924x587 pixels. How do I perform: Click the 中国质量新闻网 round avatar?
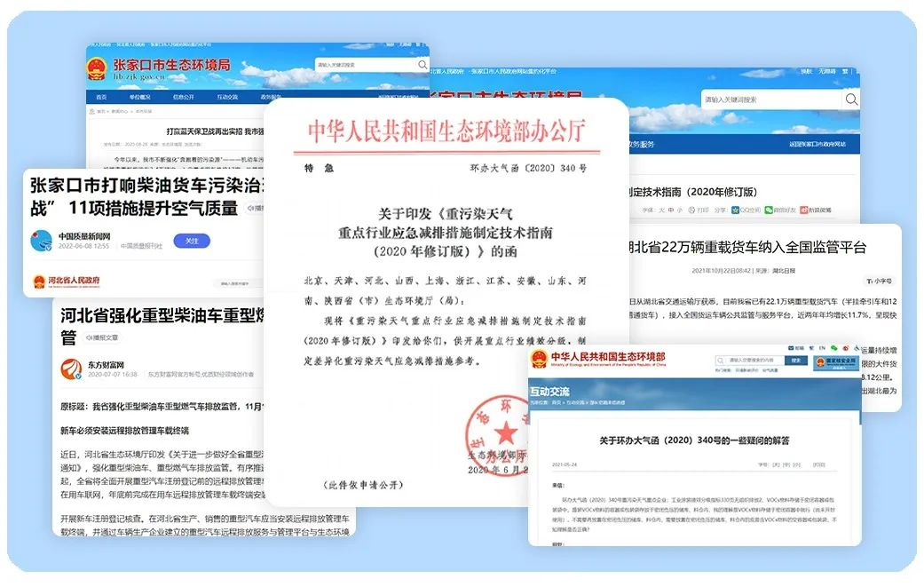coord(41,241)
